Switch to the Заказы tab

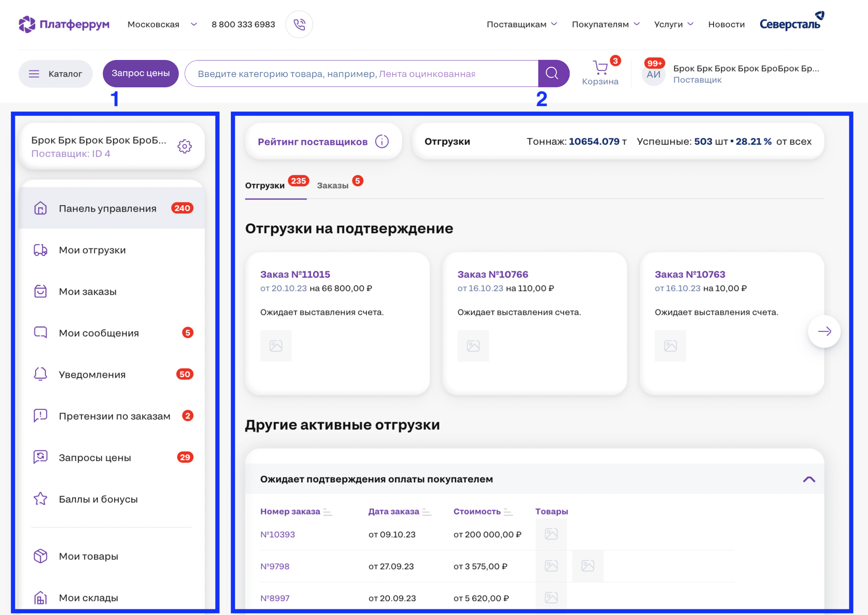[332, 186]
